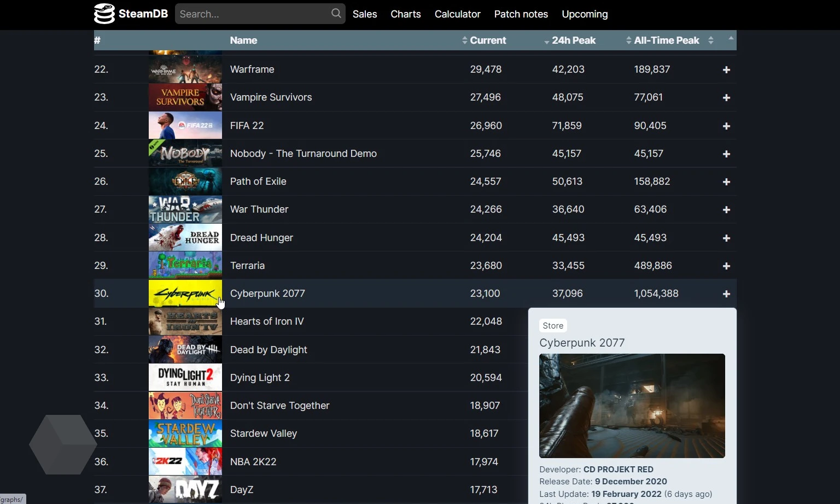Open the War Thunder link
840x504 pixels.
point(259,209)
